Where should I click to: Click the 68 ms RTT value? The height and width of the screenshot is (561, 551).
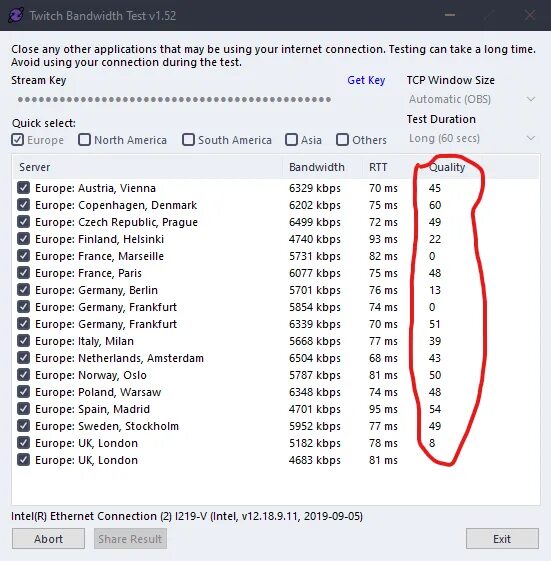383,358
